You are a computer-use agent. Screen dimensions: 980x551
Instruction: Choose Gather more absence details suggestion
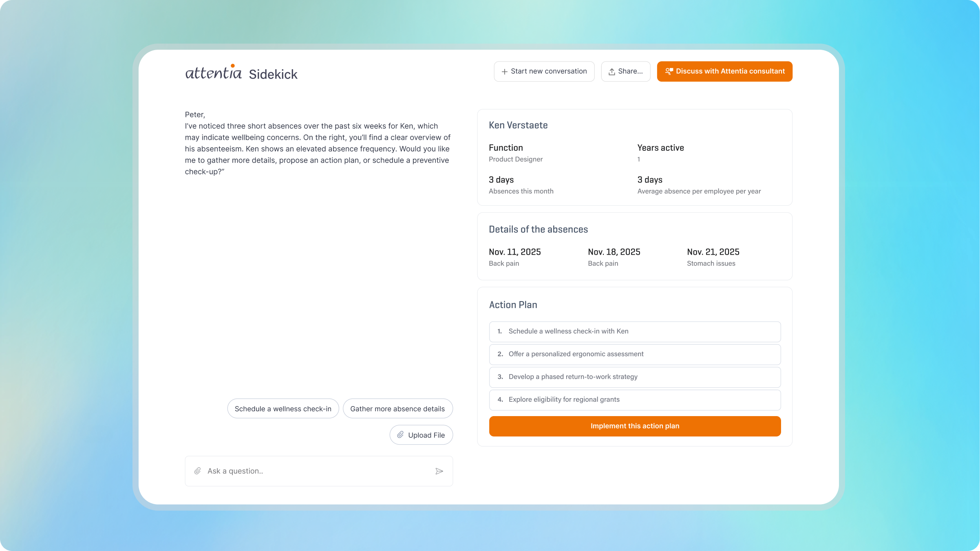(x=397, y=409)
